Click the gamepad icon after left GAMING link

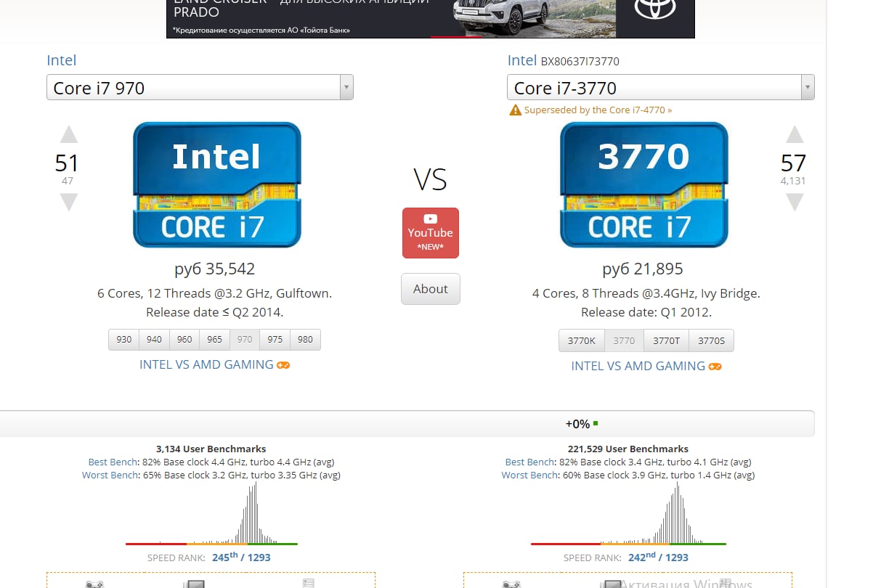point(283,365)
